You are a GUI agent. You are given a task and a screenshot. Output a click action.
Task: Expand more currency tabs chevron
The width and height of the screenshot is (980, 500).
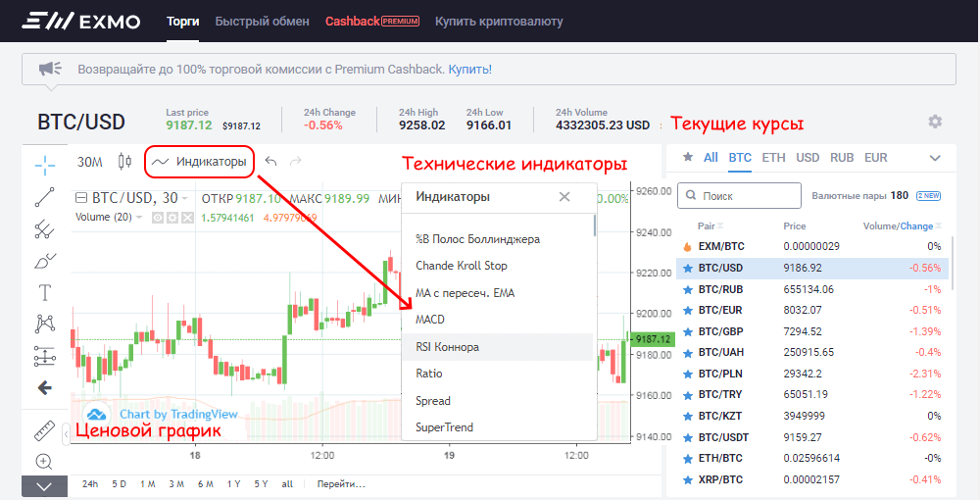click(x=935, y=158)
